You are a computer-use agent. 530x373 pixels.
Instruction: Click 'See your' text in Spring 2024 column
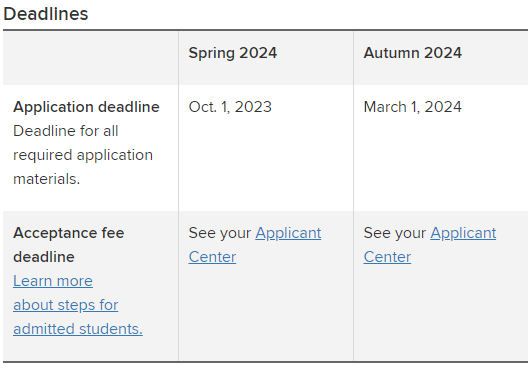pyautogui.click(x=220, y=233)
